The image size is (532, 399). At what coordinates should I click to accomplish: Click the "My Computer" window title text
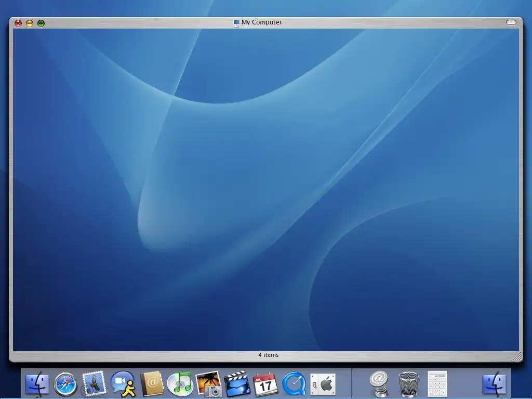262,22
